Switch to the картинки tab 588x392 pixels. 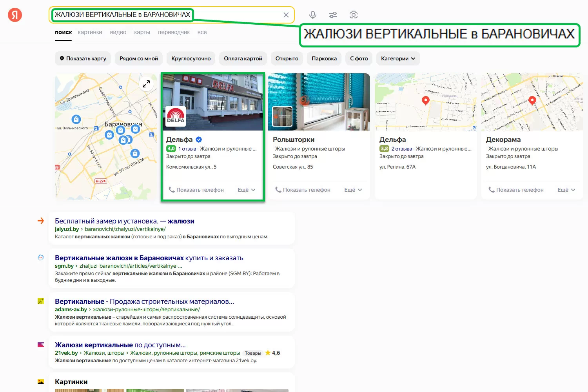(x=90, y=32)
